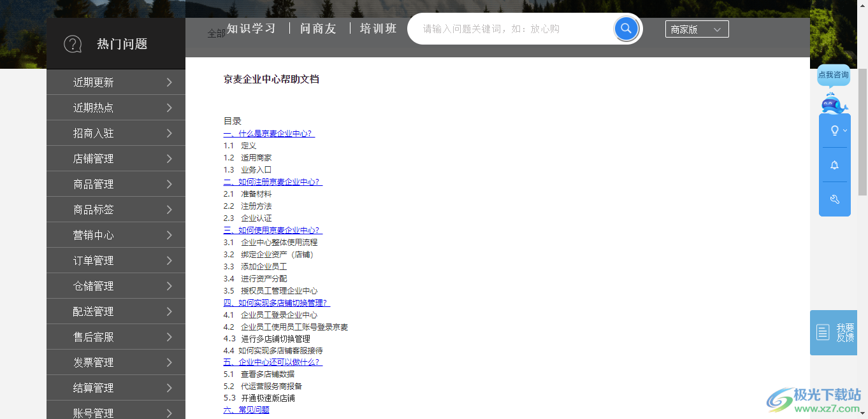Image resolution: width=868 pixels, height=419 pixels.
Task: Select 仓储管理 in the sidebar
Action: pos(116,286)
